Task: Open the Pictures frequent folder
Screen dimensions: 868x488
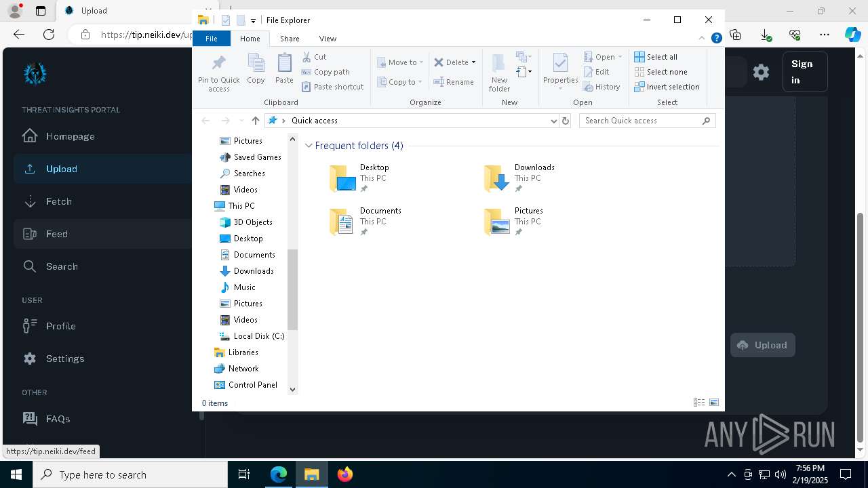Action: 513,222
